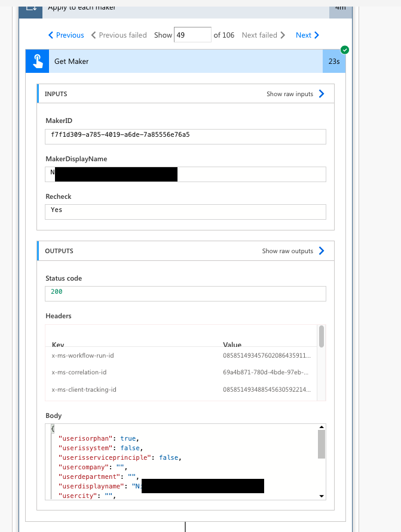Click the green success checkmark on Get Maker

tap(344, 51)
